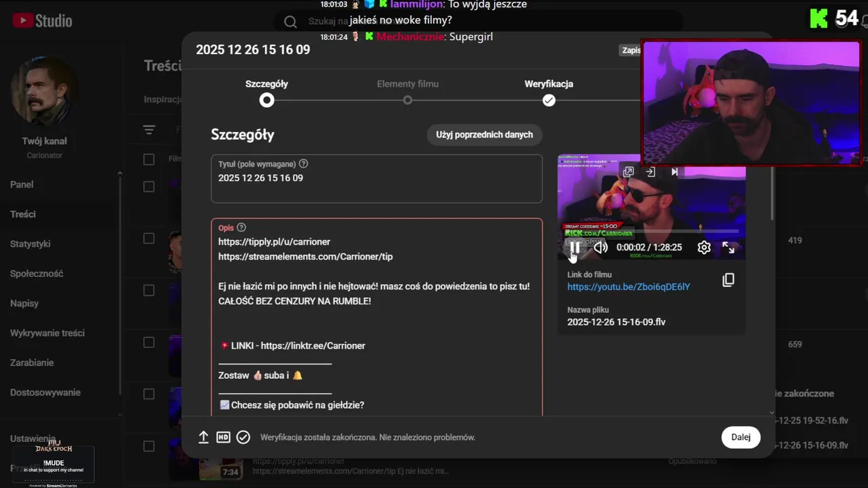
Task: Click the next video icon in preview
Action: (675, 172)
